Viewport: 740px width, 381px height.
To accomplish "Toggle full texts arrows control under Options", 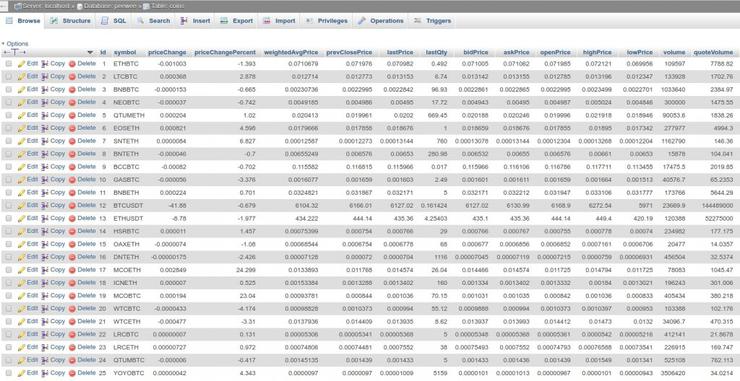I will 14,52.
